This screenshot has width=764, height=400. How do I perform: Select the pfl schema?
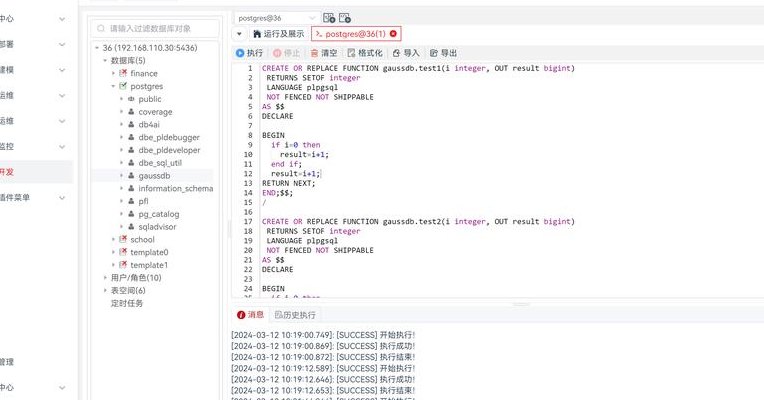point(143,201)
